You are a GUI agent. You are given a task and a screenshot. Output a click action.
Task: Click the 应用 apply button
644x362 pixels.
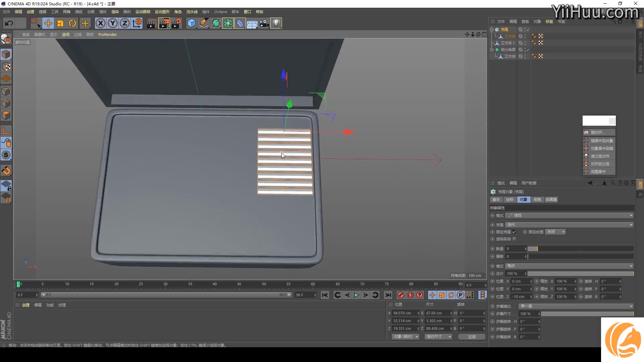(x=472, y=337)
